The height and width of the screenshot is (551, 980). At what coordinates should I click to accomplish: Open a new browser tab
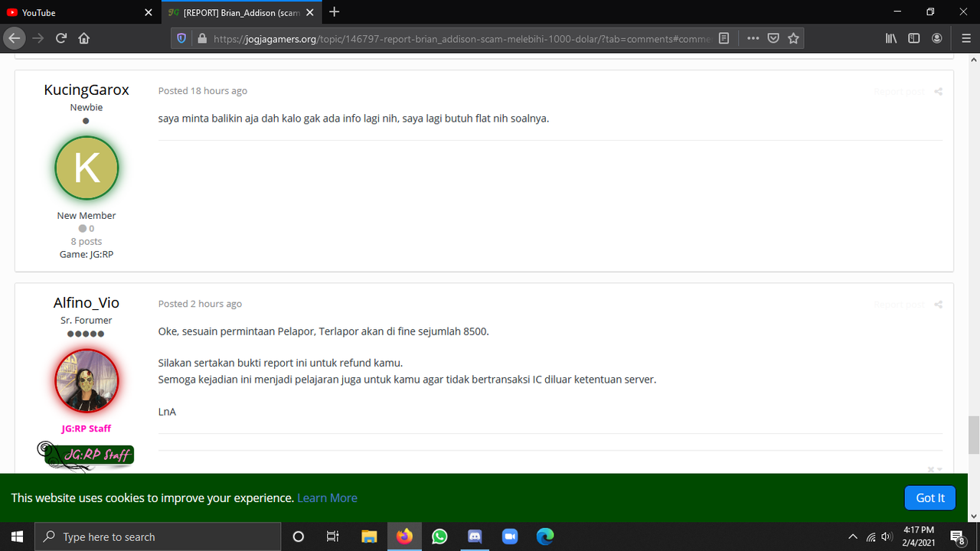tap(335, 12)
